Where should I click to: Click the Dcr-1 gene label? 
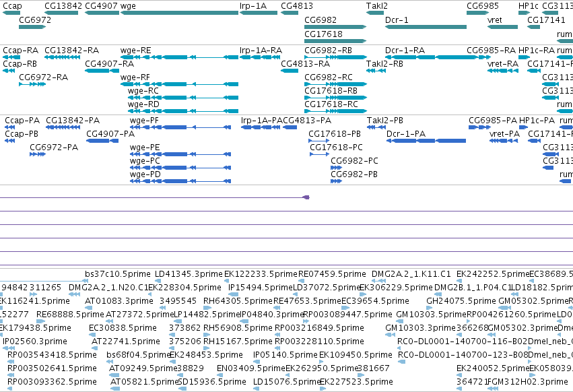pos(397,20)
